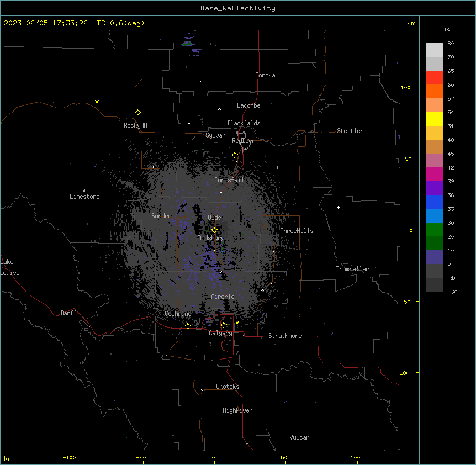Viewport: 476px width, 465px height.
Task: Select the 80 dBZ light gray swatch
Action: coord(434,50)
